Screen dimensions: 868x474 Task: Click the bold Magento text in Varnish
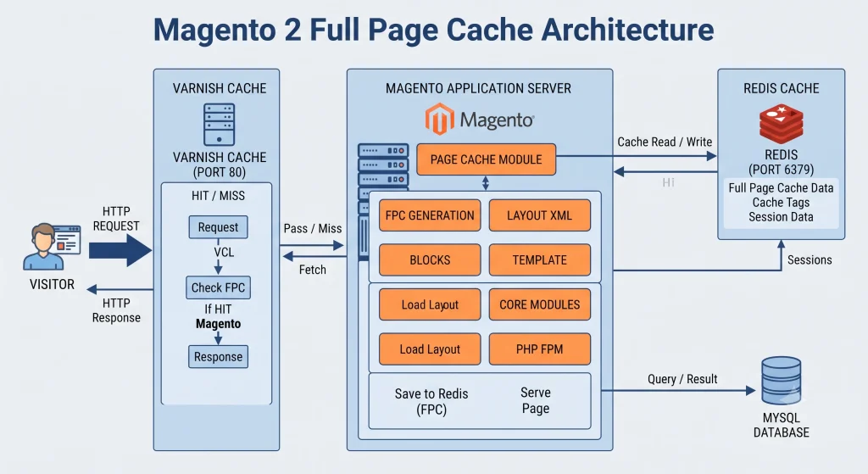pyautogui.click(x=218, y=323)
